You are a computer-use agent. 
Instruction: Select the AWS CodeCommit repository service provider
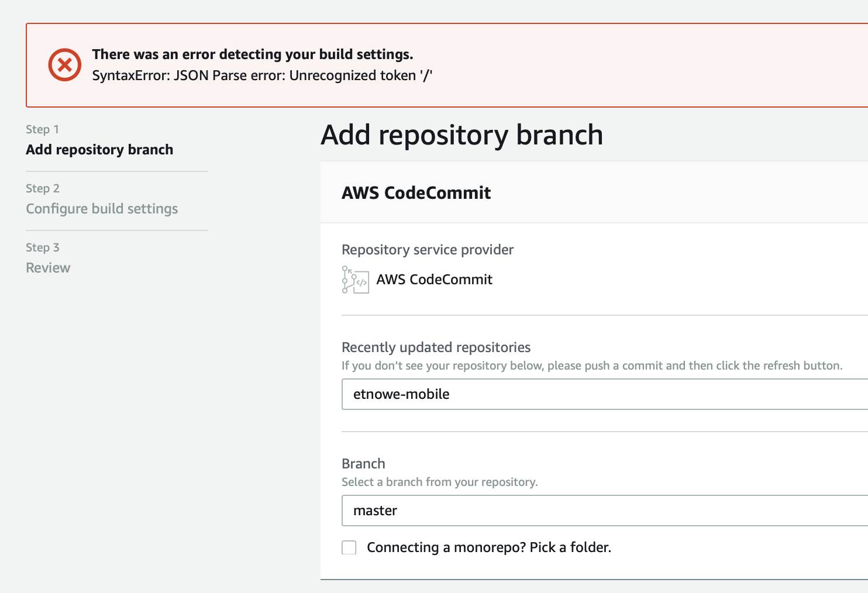point(434,280)
